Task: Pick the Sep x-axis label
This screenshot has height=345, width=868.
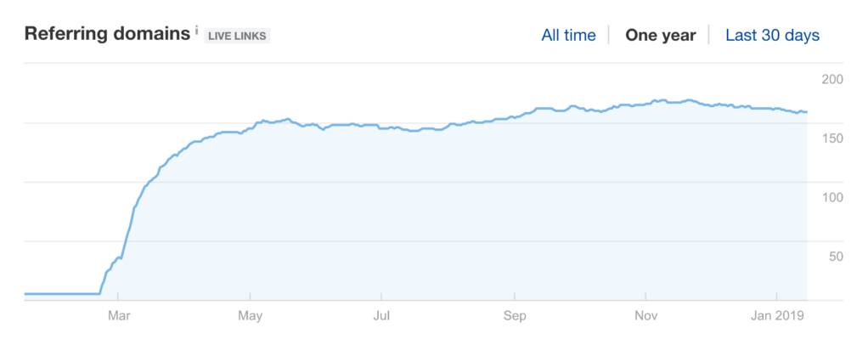Action: 514,317
